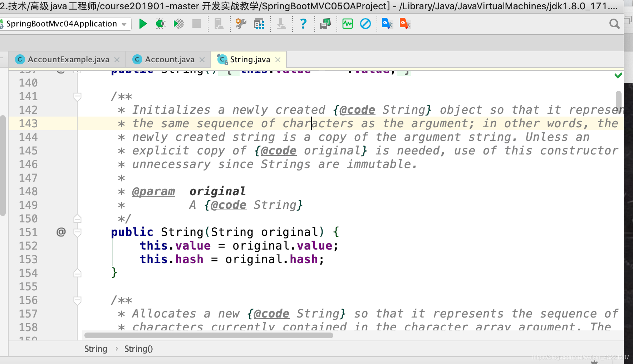Collapse the String constructor at line 151
The height and width of the screenshot is (364, 633).
[77, 233]
